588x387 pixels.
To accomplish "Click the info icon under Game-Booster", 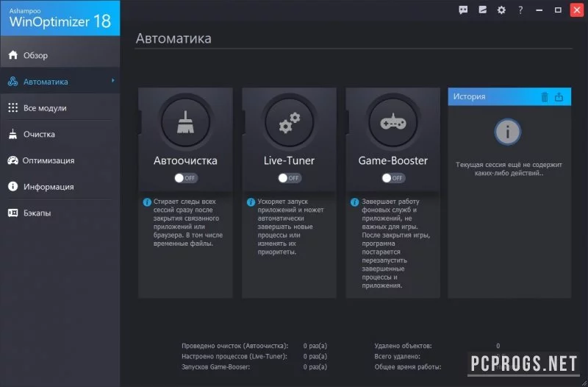I will point(355,202).
